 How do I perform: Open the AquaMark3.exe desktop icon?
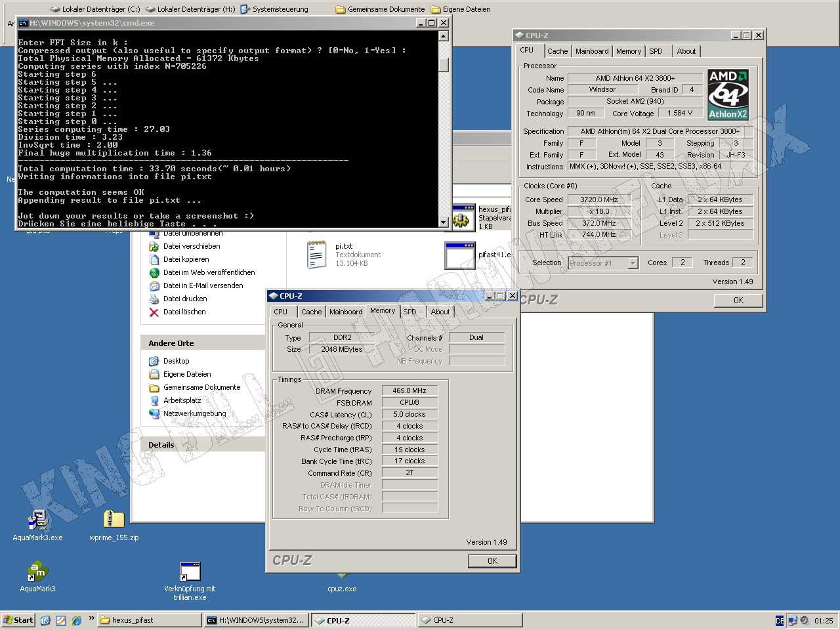[x=37, y=520]
